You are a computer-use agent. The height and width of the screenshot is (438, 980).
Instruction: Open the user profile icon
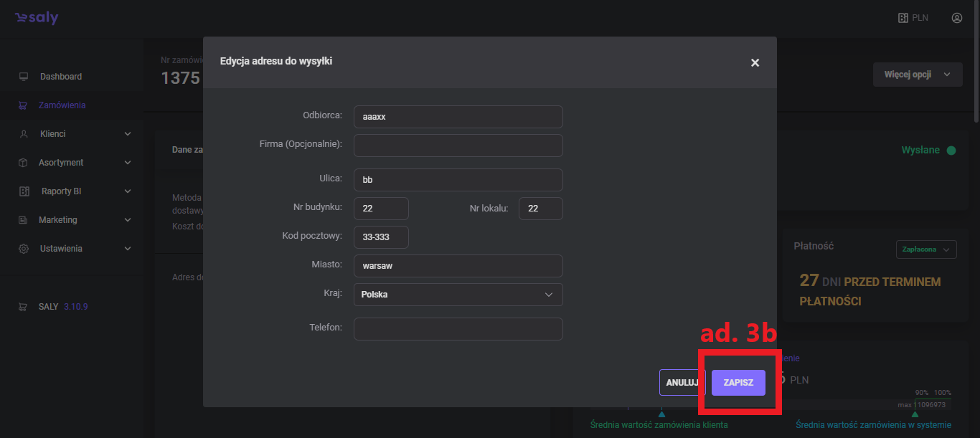(x=956, y=18)
